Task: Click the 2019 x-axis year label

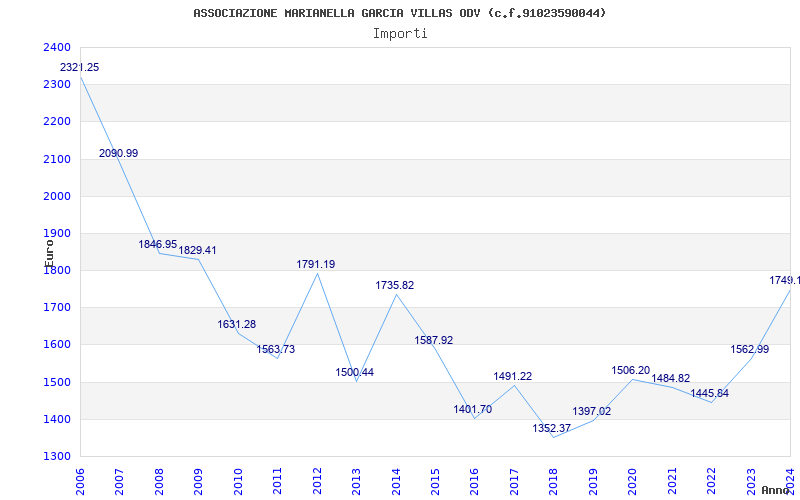Action: pos(593,481)
